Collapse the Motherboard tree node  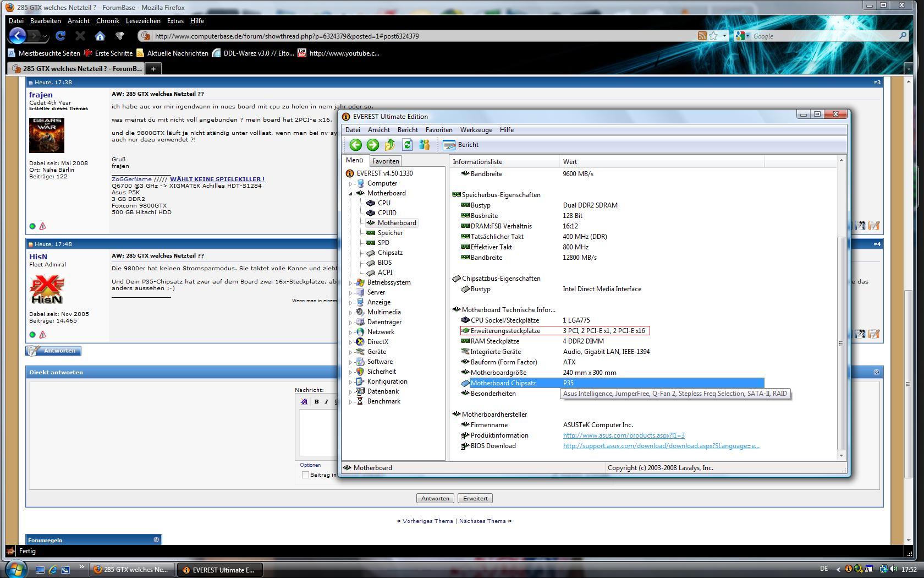(x=350, y=193)
